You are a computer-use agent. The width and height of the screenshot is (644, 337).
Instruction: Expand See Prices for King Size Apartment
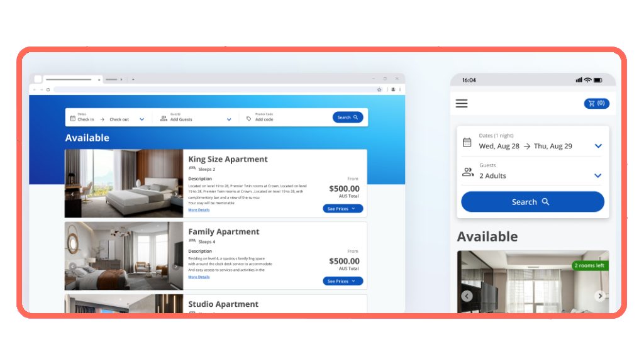[343, 209]
